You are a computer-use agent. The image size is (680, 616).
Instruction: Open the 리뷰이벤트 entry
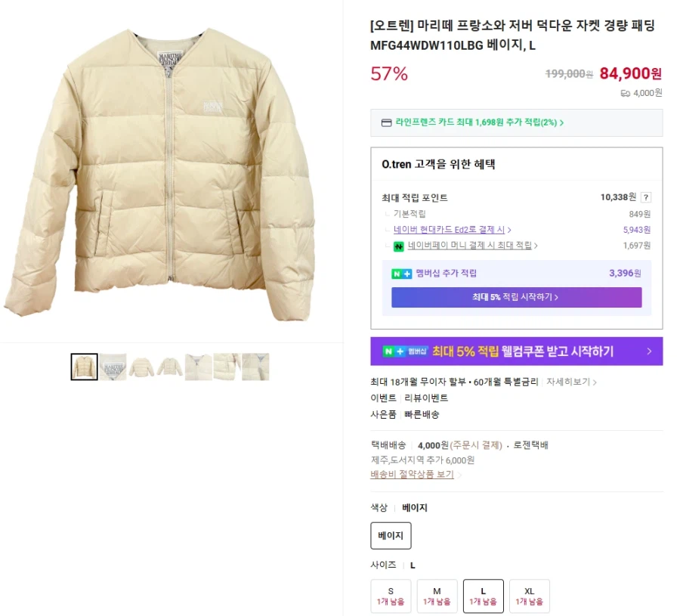(428, 398)
